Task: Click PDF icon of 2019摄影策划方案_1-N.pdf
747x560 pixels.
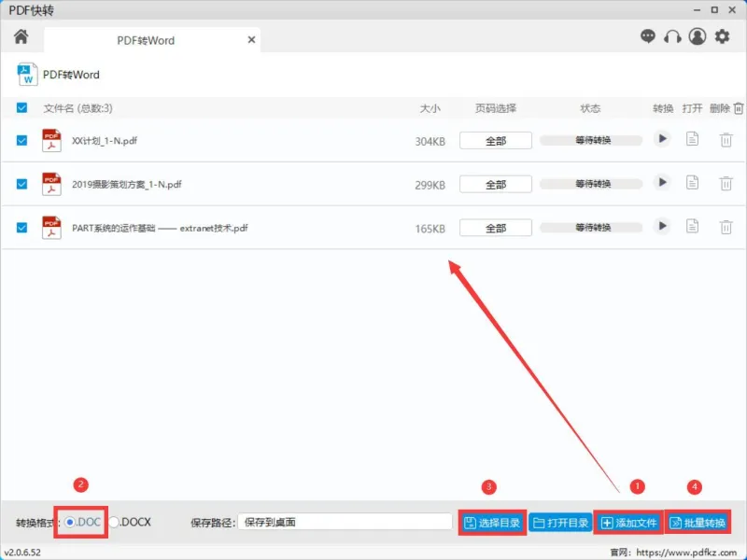Action: click(51, 184)
